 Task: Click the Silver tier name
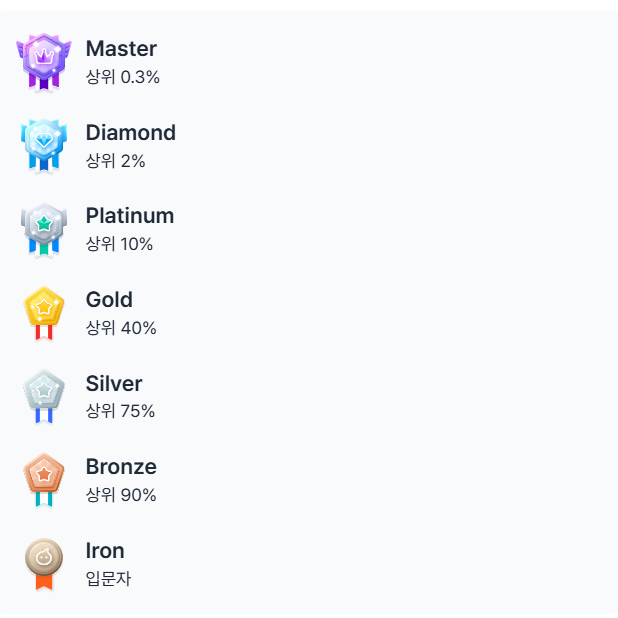pyautogui.click(x=114, y=383)
